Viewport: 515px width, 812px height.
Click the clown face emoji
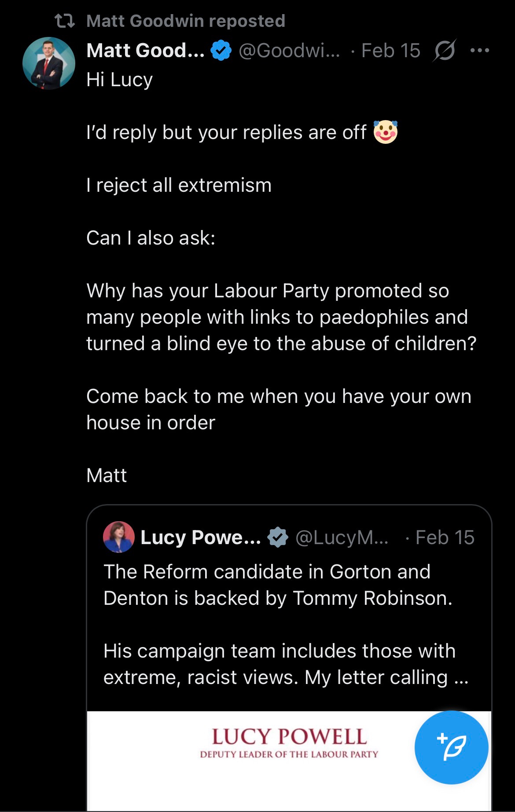pos(386,132)
